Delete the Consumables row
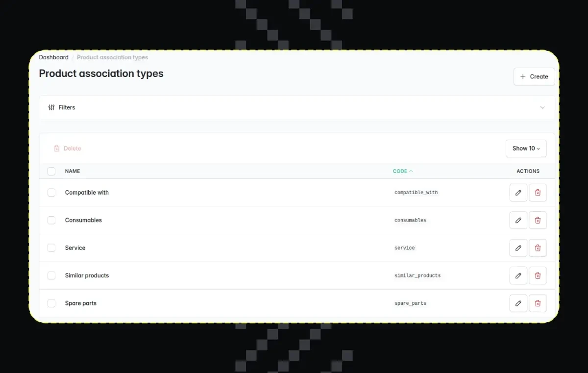The image size is (588, 373). pos(538,220)
